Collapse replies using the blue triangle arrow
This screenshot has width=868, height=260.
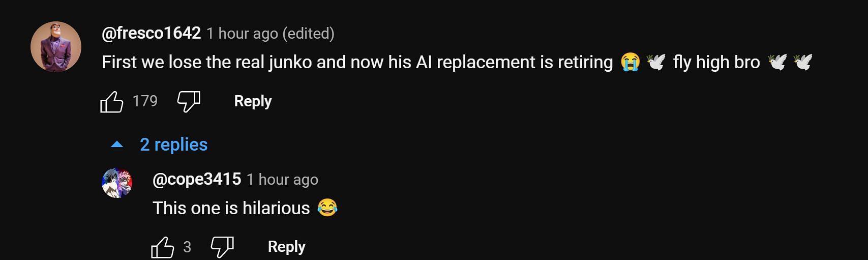117,145
